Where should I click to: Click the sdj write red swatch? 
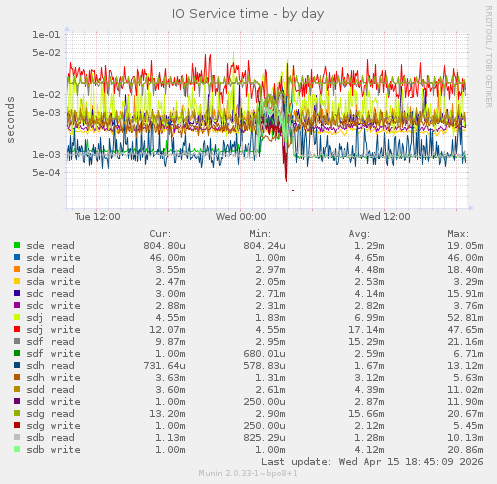[17, 329]
